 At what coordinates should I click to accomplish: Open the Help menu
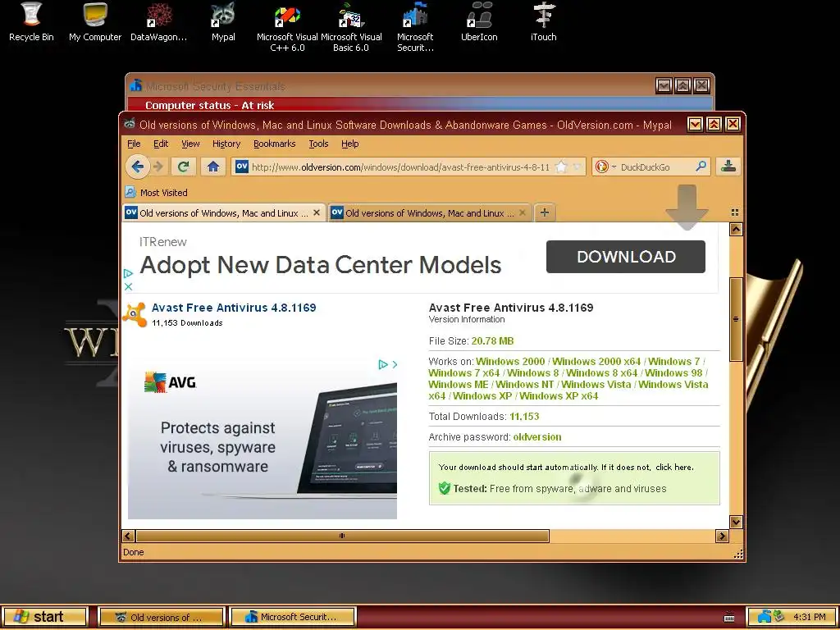(x=349, y=144)
